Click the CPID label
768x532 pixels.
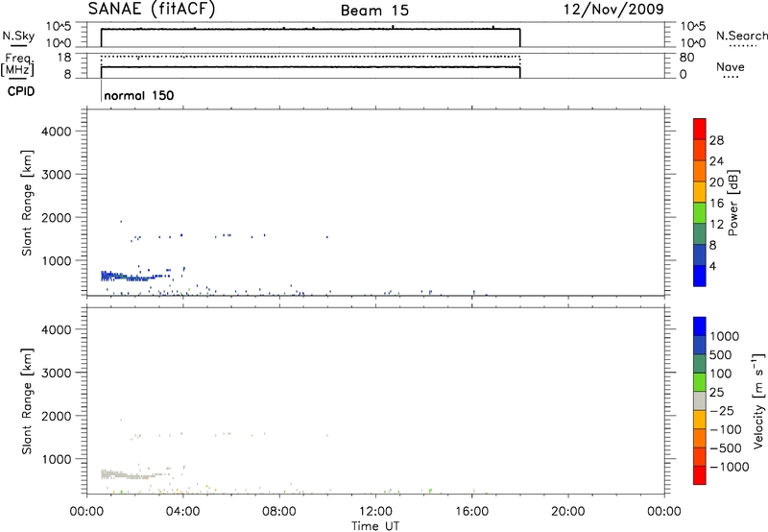pyautogui.click(x=21, y=91)
